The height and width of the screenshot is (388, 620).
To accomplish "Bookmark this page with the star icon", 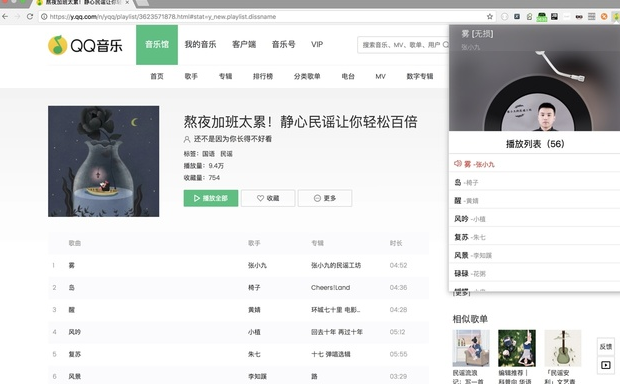I will pyautogui.click(x=490, y=17).
